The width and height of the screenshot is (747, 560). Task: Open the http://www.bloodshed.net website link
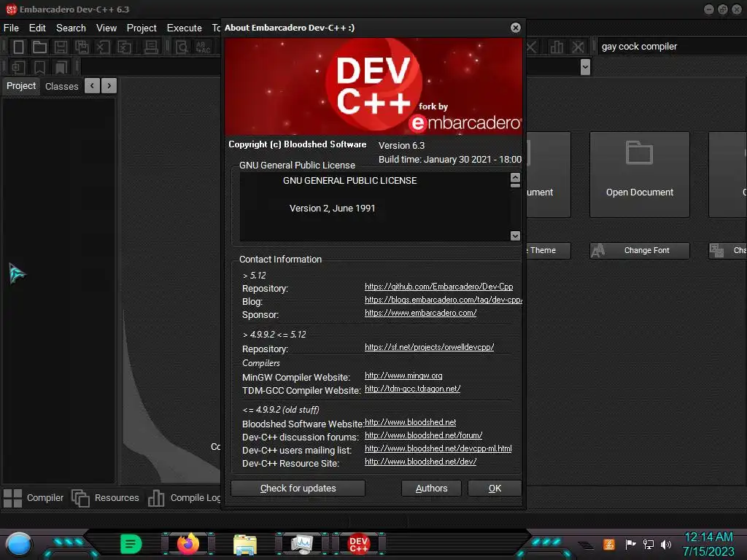[x=410, y=423]
